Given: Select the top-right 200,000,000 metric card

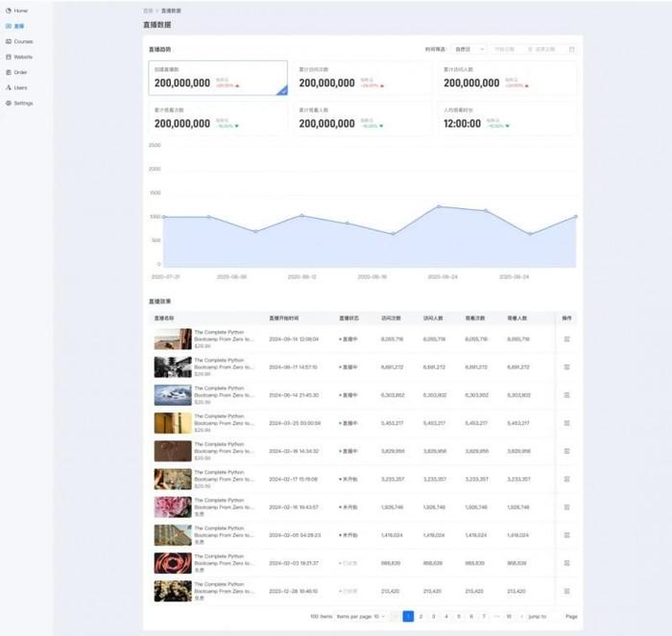Looking at the screenshot, I should pos(507,78).
